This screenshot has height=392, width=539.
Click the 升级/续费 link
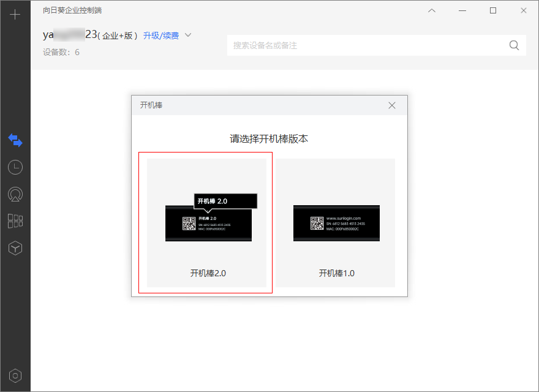pos(161,36)
